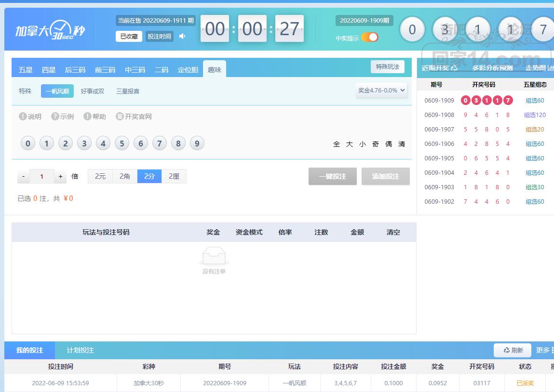
Task: Select number ball 5
Action: (x=122, y=144)
